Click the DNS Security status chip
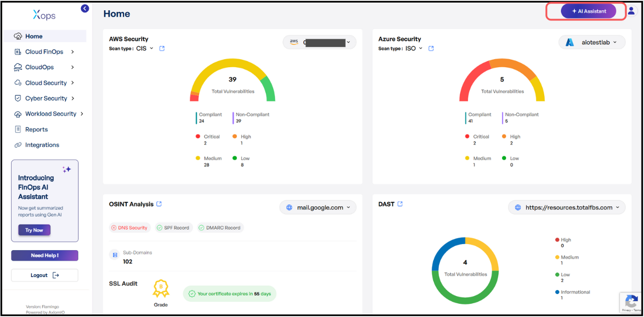 click(129, 228)
